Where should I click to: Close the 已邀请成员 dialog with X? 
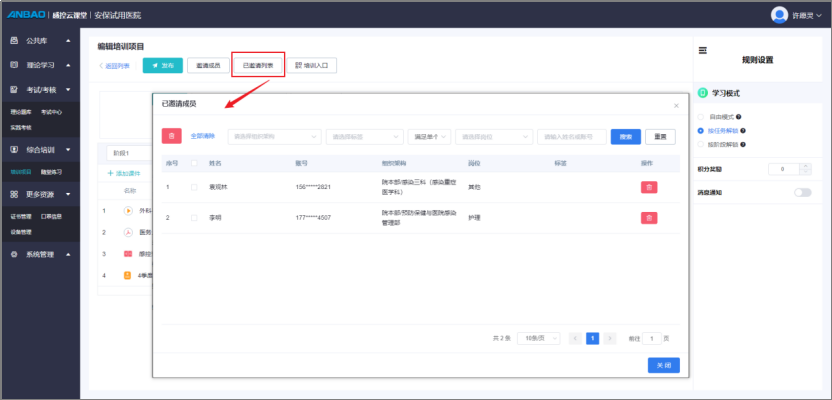[676, 106]
